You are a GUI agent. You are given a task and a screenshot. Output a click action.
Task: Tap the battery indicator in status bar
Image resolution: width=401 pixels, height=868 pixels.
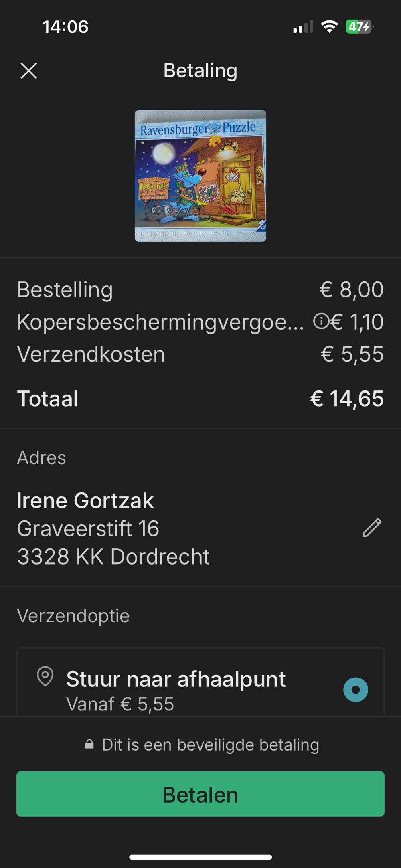[x=359, y=27]
